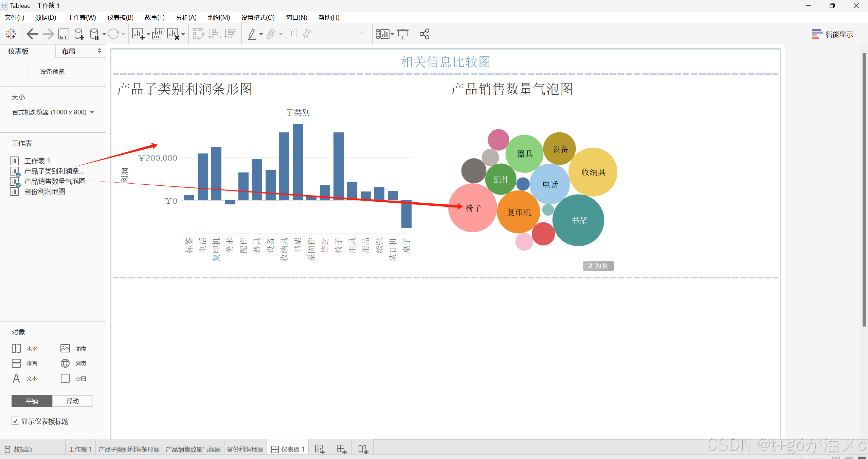Image resolution: width=868 pixels, height=459 pixels.
Task: Click the add new data source icon
Action: coord(79,34)
